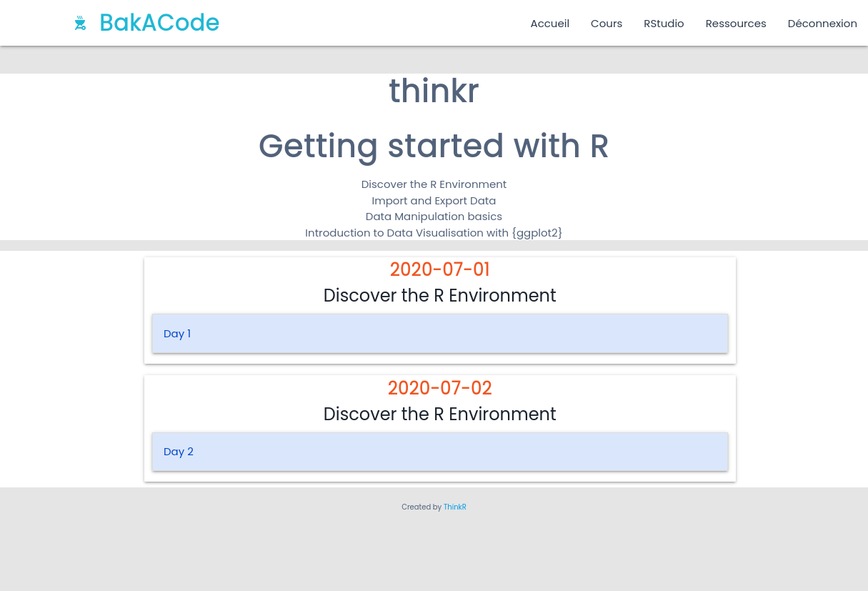
Task: Click the BakACode barbecue logo icon
Action: point(80,24)
